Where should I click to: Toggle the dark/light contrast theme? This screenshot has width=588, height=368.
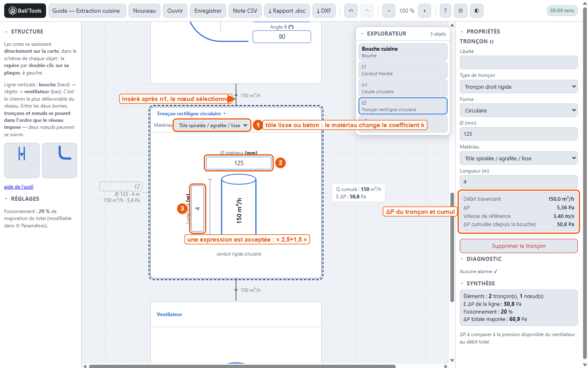tap(477, 11)
